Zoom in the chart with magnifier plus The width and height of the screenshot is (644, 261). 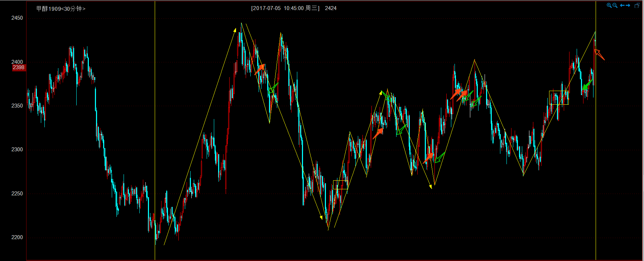pyautogui.click(x=609, y=5)
